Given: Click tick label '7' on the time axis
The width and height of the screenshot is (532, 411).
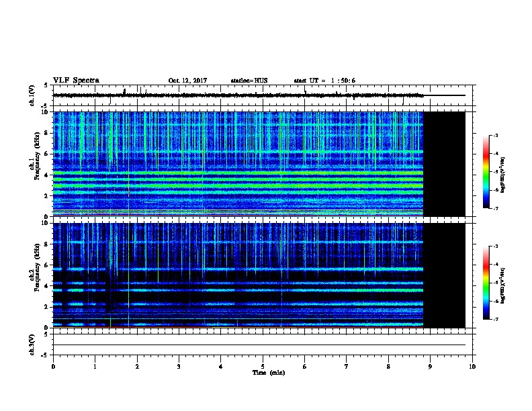Looking at the screenshot, I should click(347, 367).
